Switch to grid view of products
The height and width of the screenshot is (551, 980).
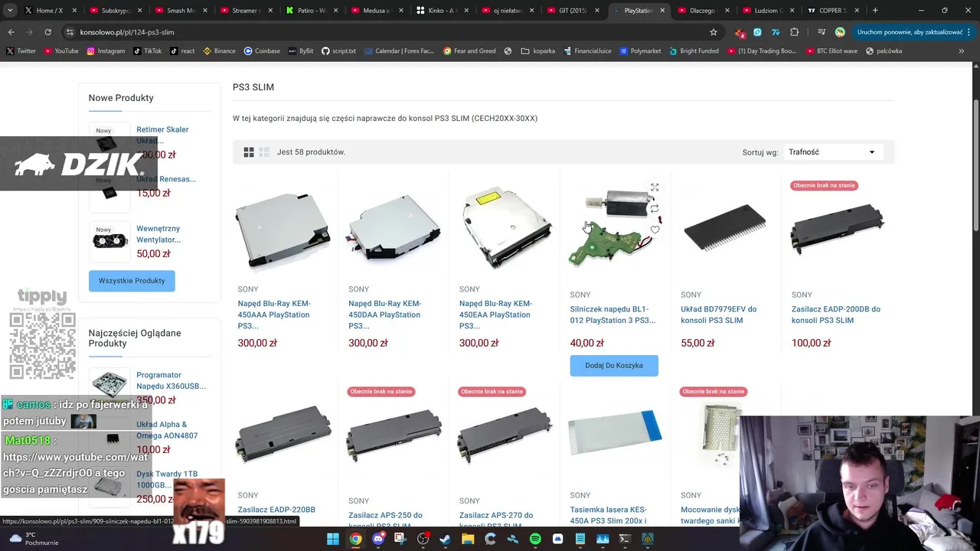pos(249,152)
